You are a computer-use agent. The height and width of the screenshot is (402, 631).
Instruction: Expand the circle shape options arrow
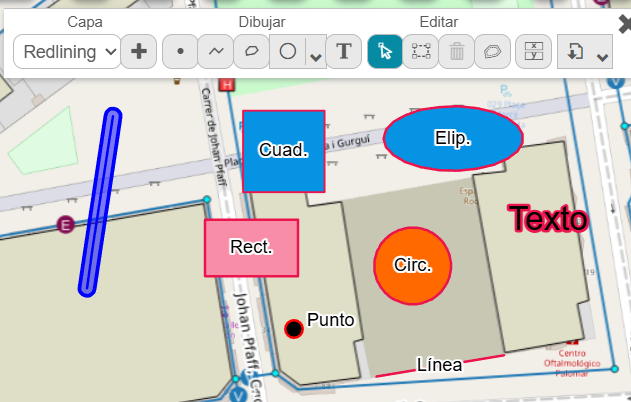pos(316,56)
